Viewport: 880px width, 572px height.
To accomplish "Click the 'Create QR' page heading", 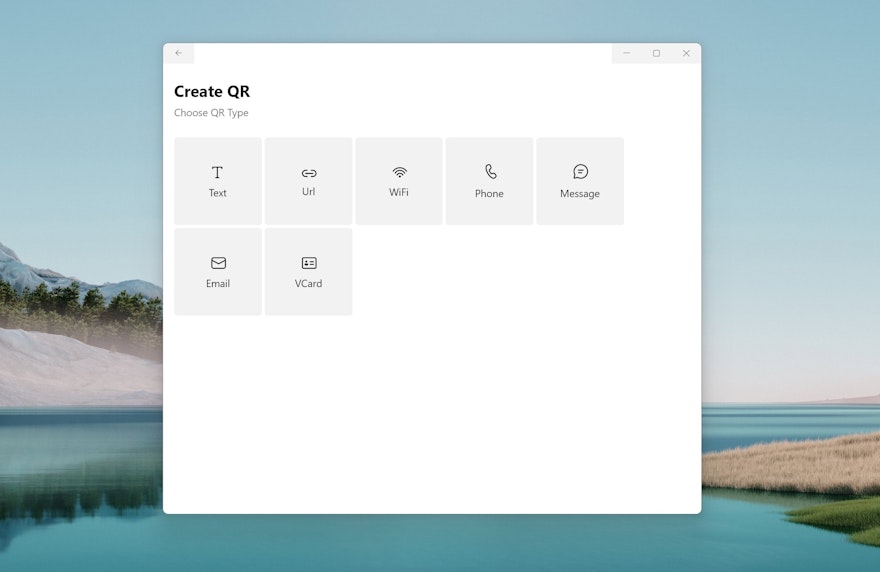I will pos(212,92).
